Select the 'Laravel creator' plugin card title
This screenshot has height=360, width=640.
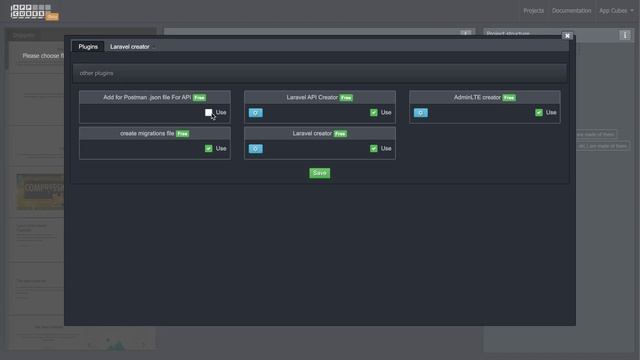312,133
